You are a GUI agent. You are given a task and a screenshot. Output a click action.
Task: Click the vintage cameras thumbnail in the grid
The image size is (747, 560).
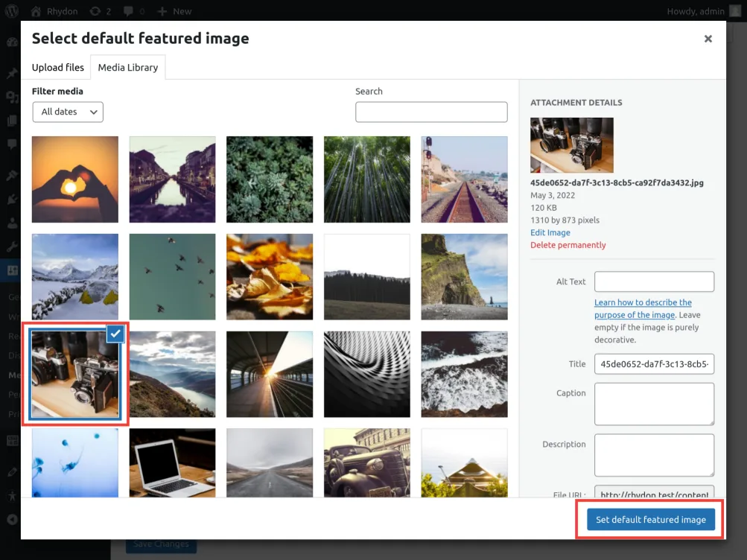pyautogui.click(x=75, y=375)
